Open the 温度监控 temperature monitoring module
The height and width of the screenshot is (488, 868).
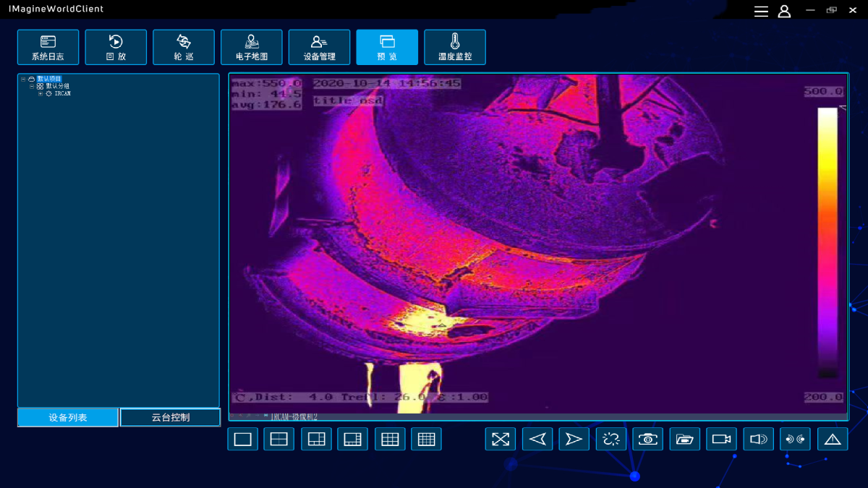(454, 48)
